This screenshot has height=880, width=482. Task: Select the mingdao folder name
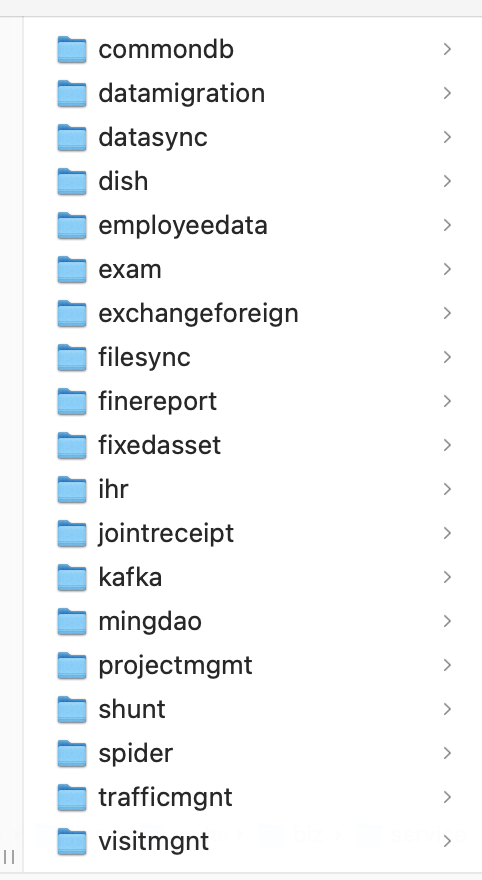click(x=150, y=621)
